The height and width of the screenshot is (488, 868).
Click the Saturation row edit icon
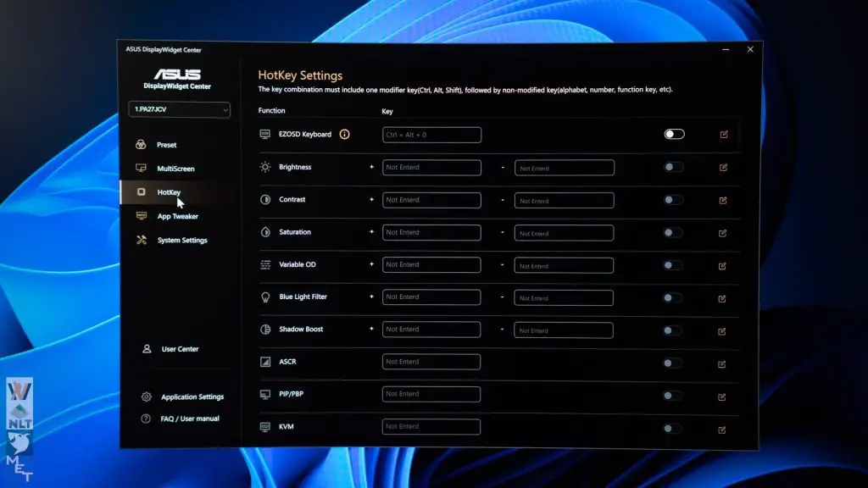[722, 233]
